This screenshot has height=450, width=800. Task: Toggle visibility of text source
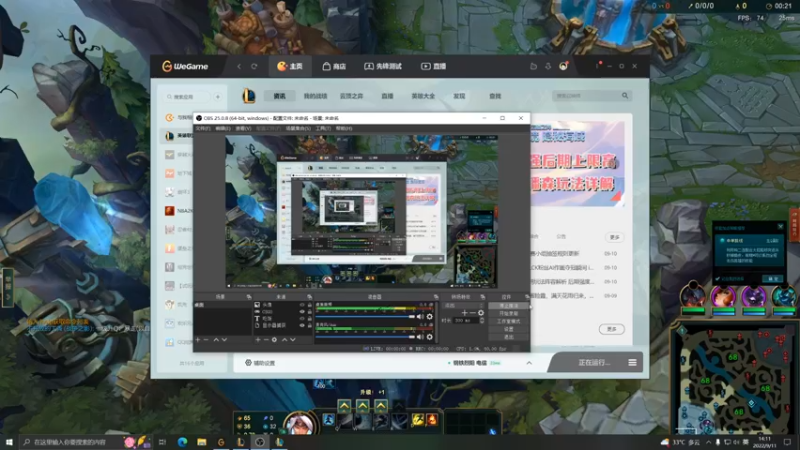(x=302, y=318)
